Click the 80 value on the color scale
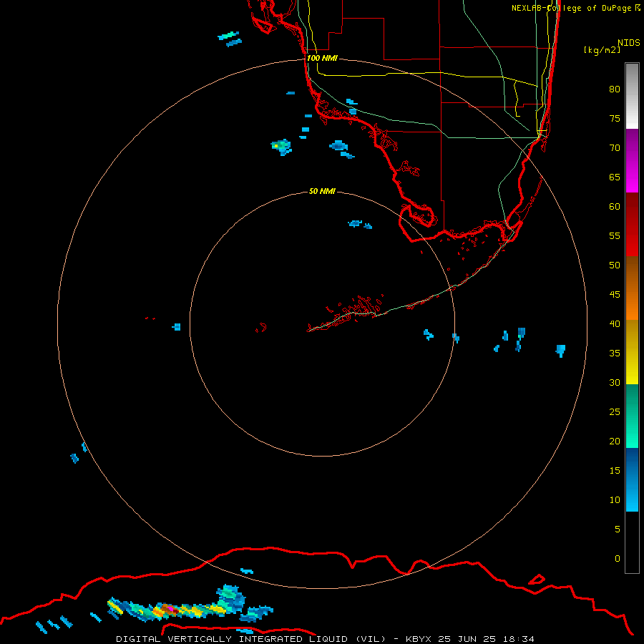 point(615,89)
